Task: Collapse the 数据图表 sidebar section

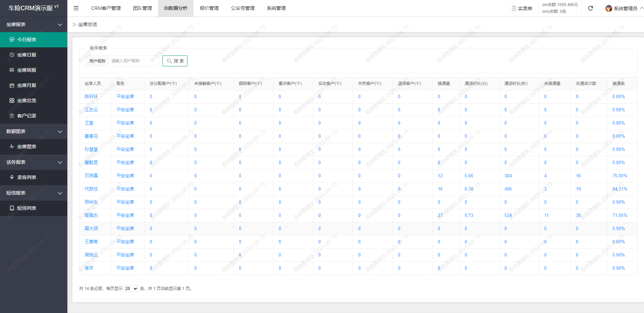Action: click(60, 132)
